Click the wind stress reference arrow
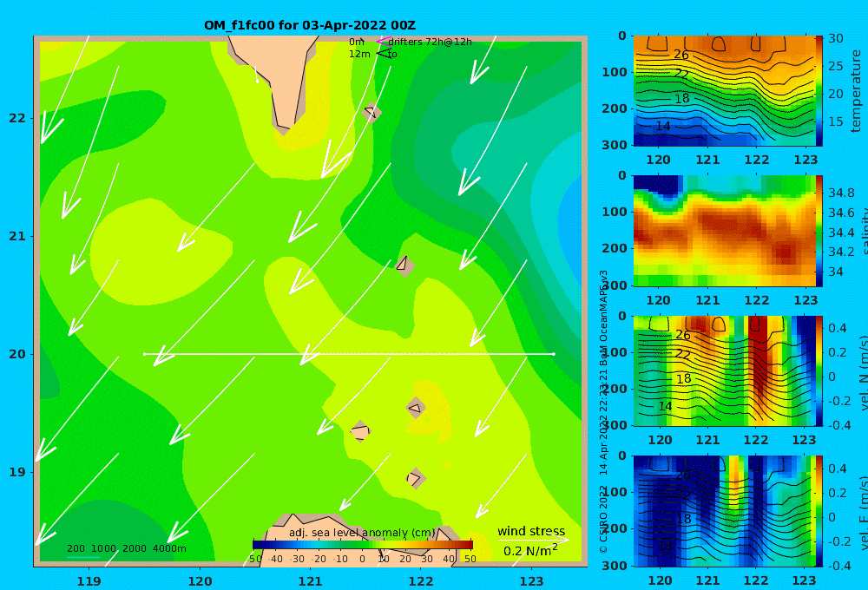Viewport: 868px width, 590px height. [x=533, y=540]
